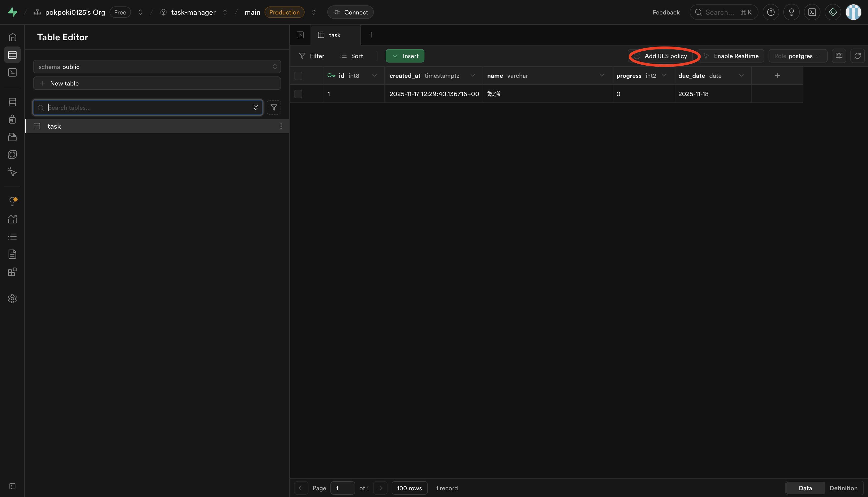Select the task tab

point(335,35)
